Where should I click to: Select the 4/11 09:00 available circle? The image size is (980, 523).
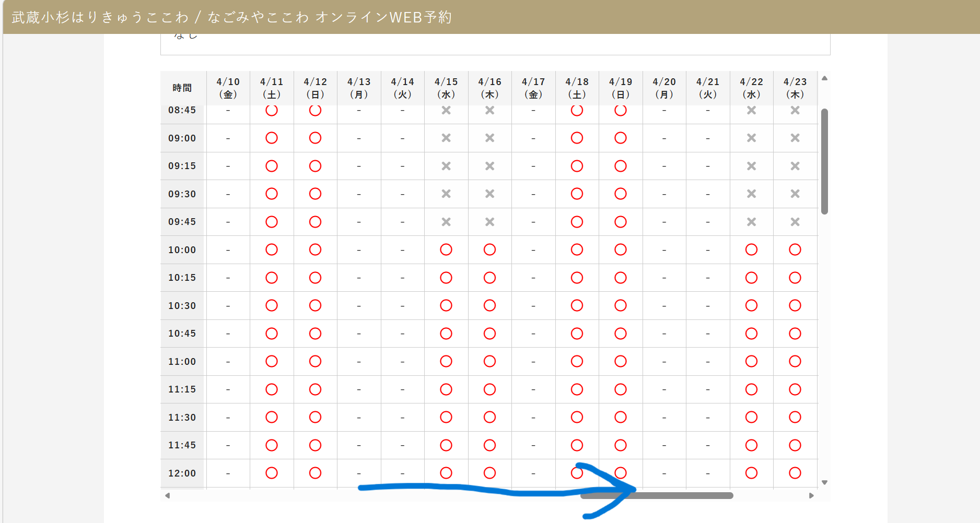tap(271, 138)
